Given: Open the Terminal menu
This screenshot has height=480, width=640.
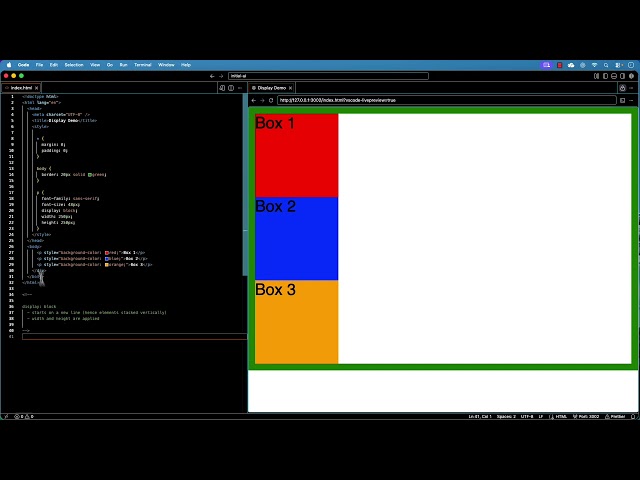Looking at the screenshot, I should click(x=143, y=65).
